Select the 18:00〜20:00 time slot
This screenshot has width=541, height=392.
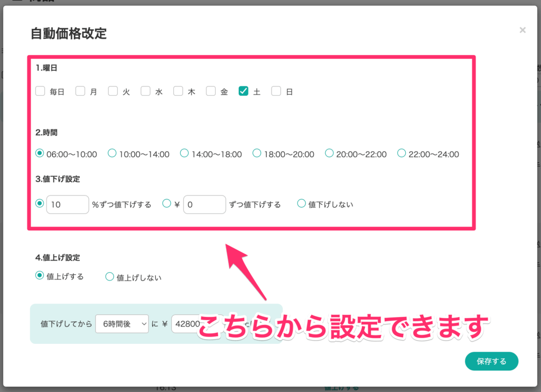tap(257, 153)
